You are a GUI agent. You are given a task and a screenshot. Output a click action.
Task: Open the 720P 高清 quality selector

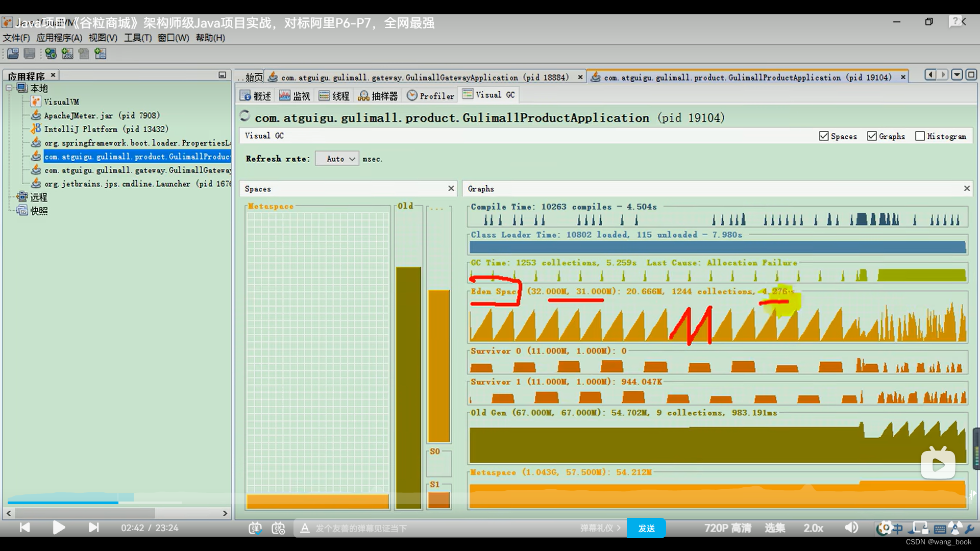[728, 528]
